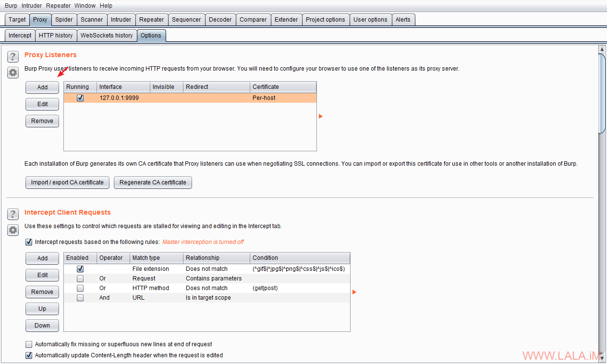This screenshot has height=364, width=607.
Task: Click the vertical scrollbar thumb
Action: click(x=602, y=93)
